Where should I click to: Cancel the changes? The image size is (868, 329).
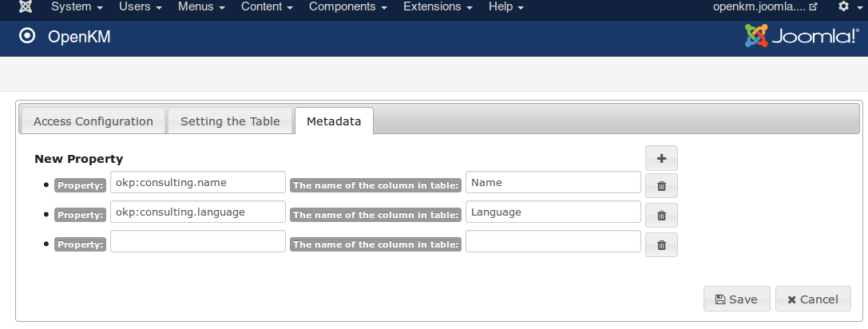[x=813, y=299]
